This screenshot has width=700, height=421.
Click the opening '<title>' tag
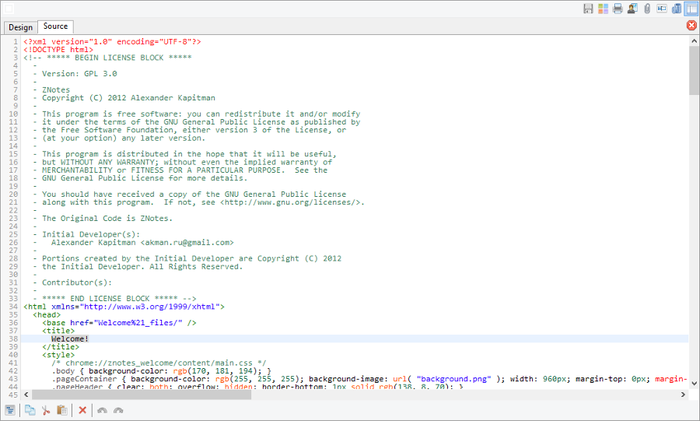coord(58,331)
